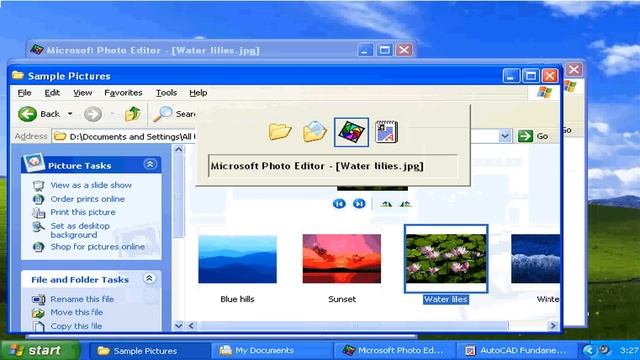Click the horizontal scrollbar left arrow
Image resolution: width=640 pixels, height=360 pixels.
coord(191,326)
